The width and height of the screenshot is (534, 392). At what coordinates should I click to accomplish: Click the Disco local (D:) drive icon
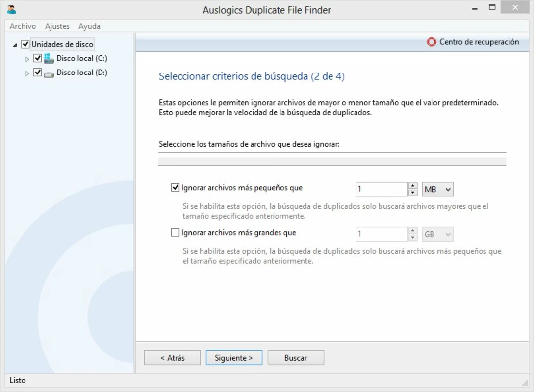49,74
